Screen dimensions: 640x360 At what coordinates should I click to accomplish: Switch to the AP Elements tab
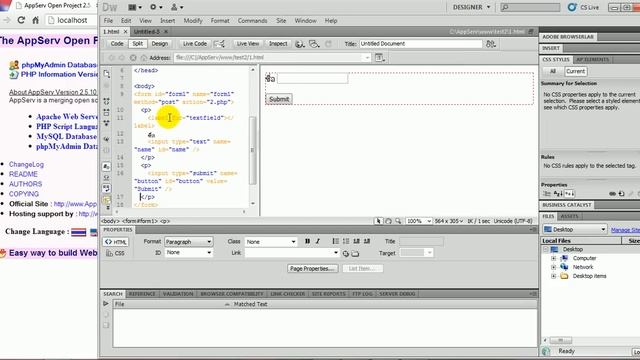(x=592, y=60)
